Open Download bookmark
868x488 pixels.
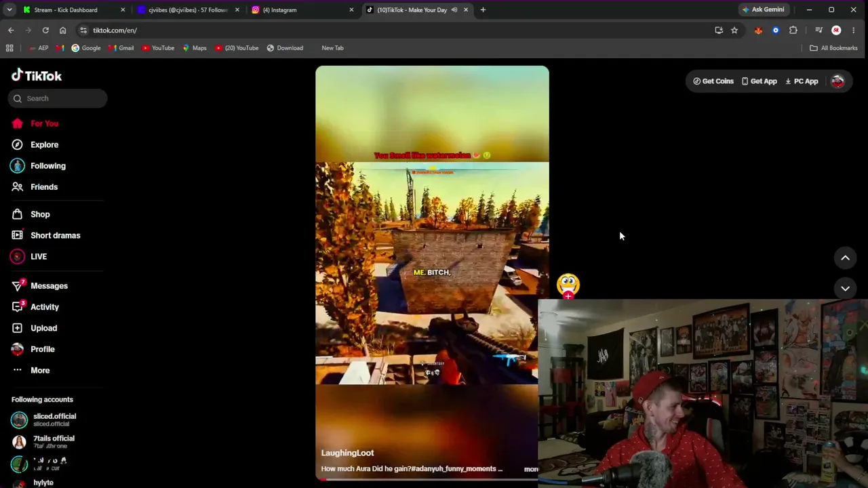coord(285,48)
